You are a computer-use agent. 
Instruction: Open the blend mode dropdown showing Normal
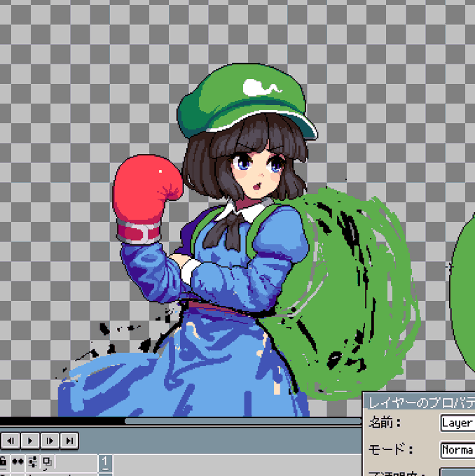[x=457, y=449]
